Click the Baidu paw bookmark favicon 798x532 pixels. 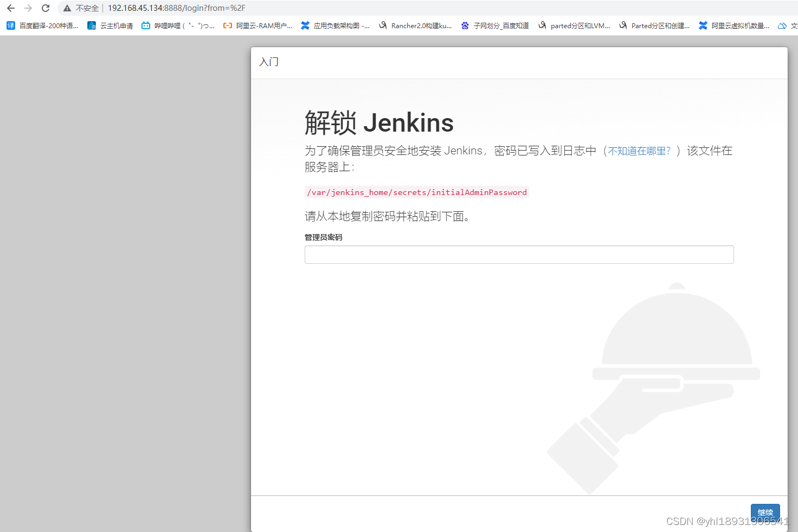(465, 25)
